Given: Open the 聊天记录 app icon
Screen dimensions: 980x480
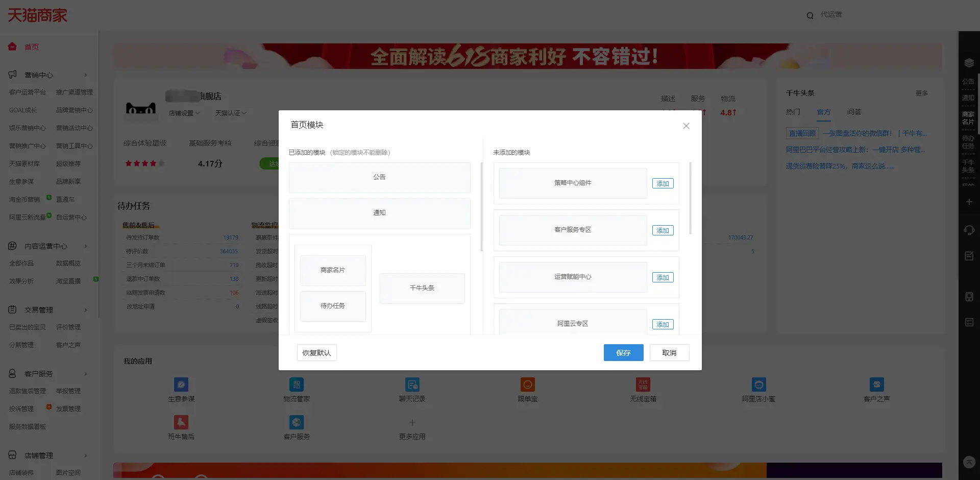Looking at the screenshot, I should pyautogui.click(x=412, y=385).
